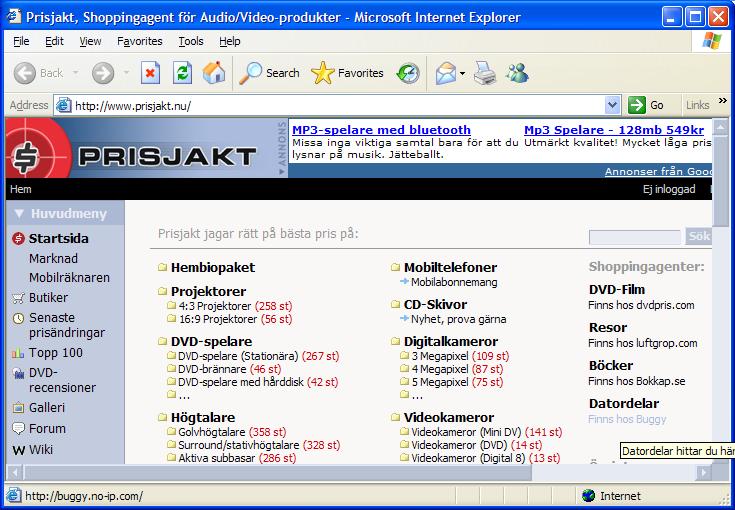Click the Topp 100 chart icon

coord(18,353)
